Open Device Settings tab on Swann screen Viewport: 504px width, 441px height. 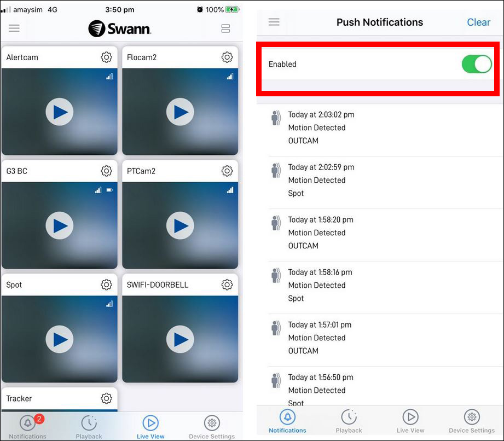[212, 427]
